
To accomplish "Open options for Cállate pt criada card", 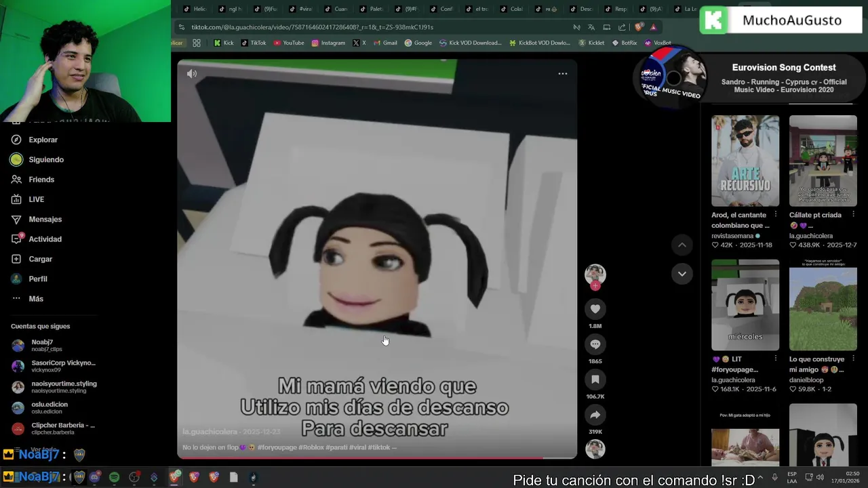I will point(854,215).
